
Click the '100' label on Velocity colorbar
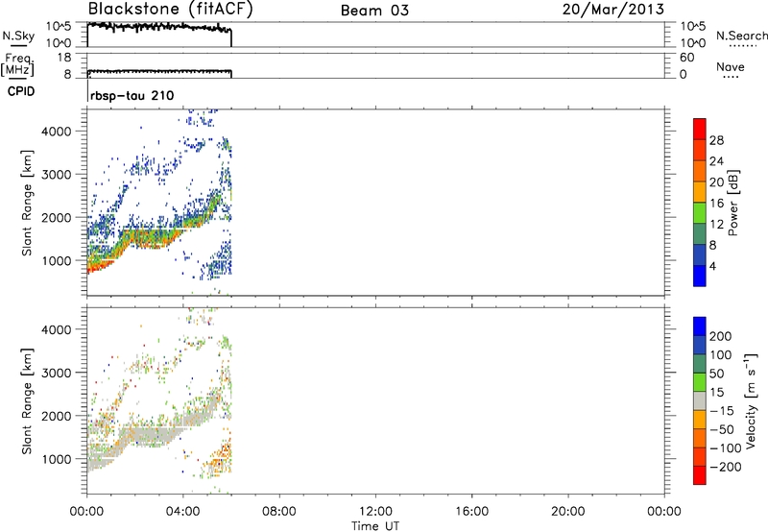721,355
